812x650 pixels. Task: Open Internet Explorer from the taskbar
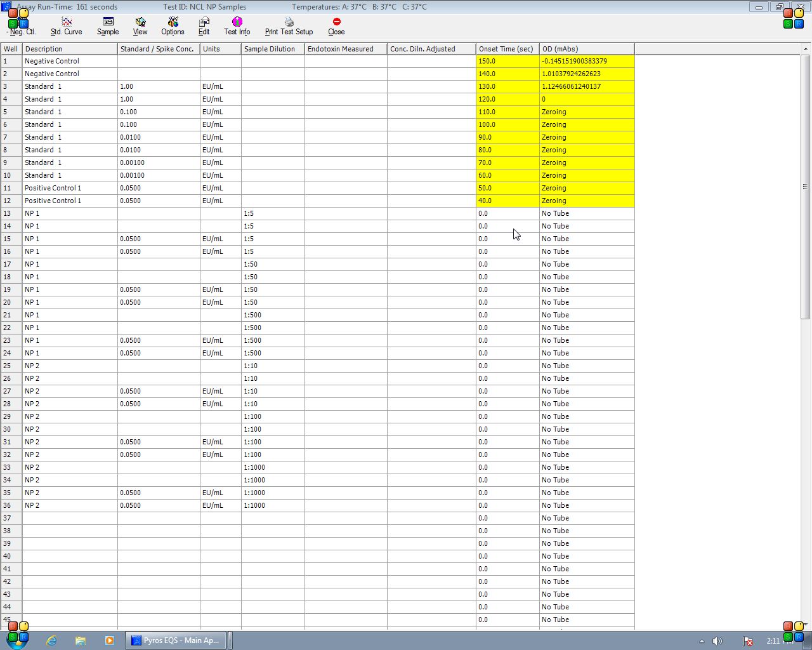point(51,640)
